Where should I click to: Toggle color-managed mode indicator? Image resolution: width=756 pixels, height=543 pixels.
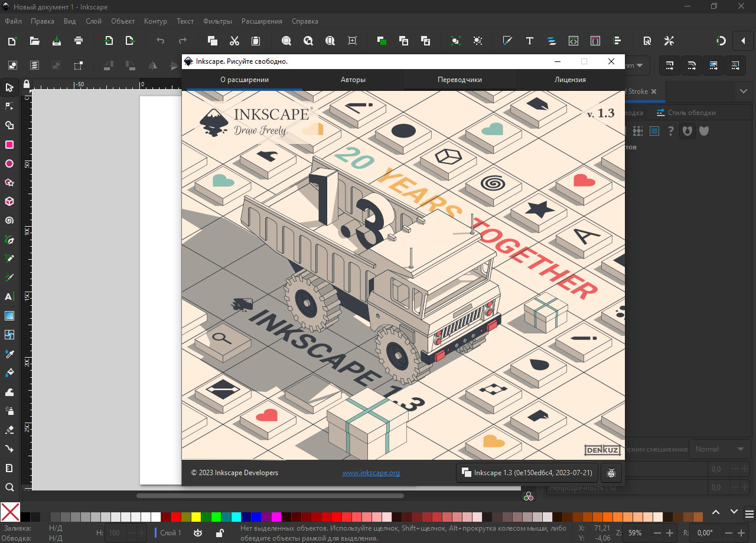(529, 496)
